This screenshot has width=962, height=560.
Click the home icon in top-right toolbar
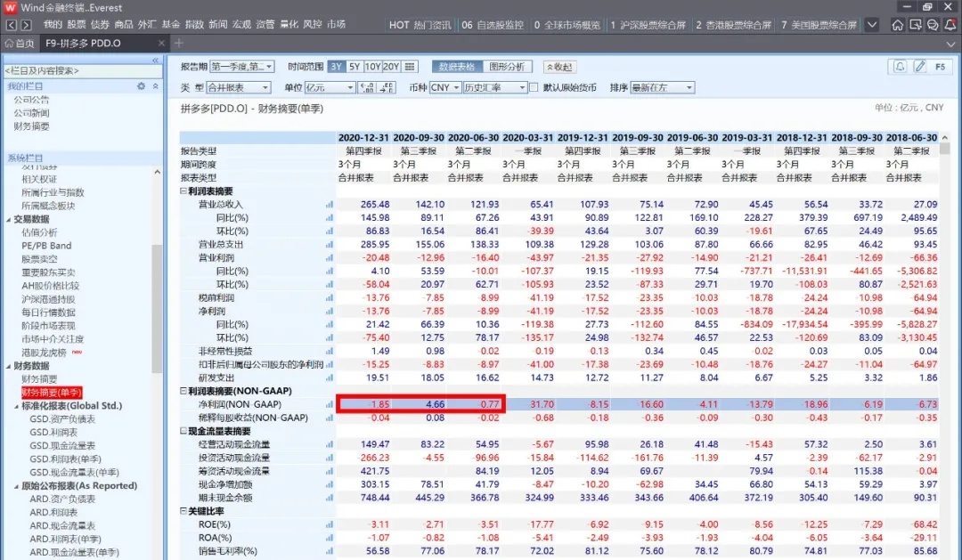(x=897, y=25)
